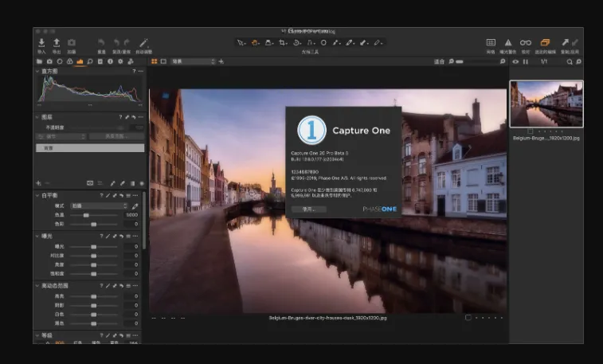The image size is (603, 364).
Task: Click the Kelvin value field showing 5000
Action: (x=131, y=215)
